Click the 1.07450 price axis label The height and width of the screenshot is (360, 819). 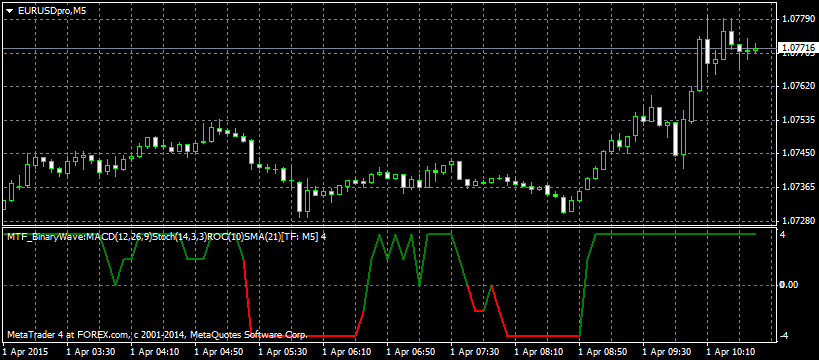pyautogui.click(x=797, y=154)
